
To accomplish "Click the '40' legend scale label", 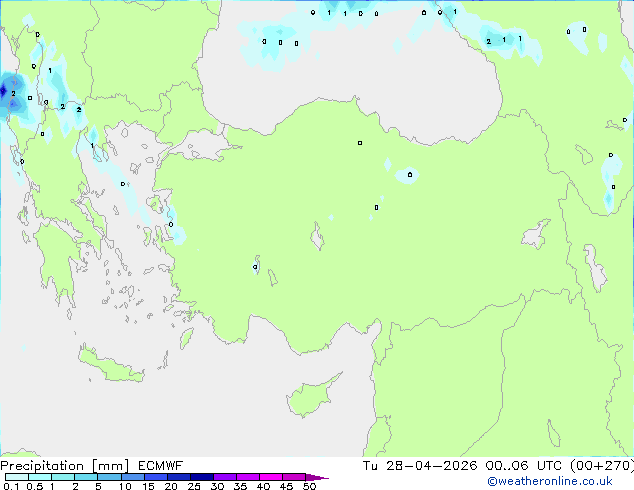I will pyautogui.click(x=263, y=486).
